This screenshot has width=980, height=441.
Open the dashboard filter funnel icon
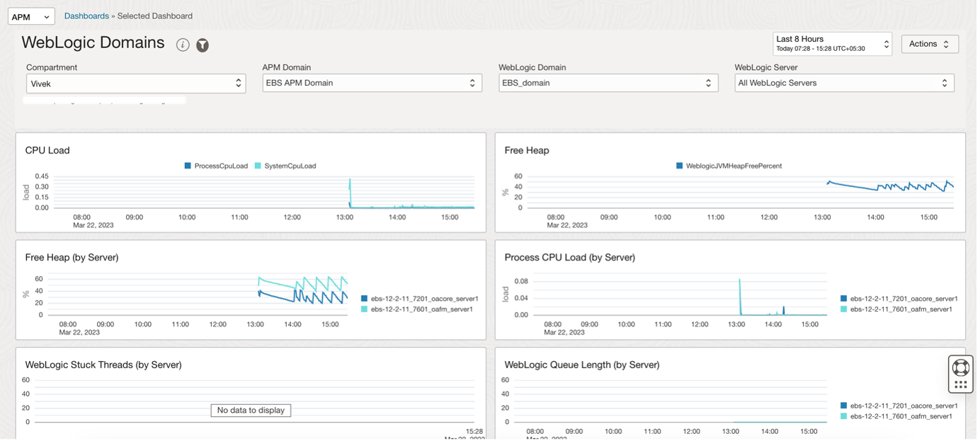click(x=203, y=45)
